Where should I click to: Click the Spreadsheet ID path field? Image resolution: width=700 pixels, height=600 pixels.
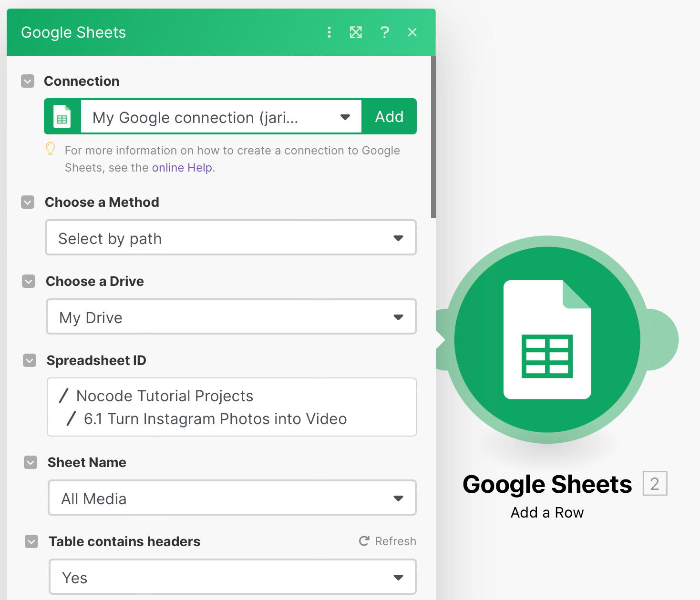point(231,407)
